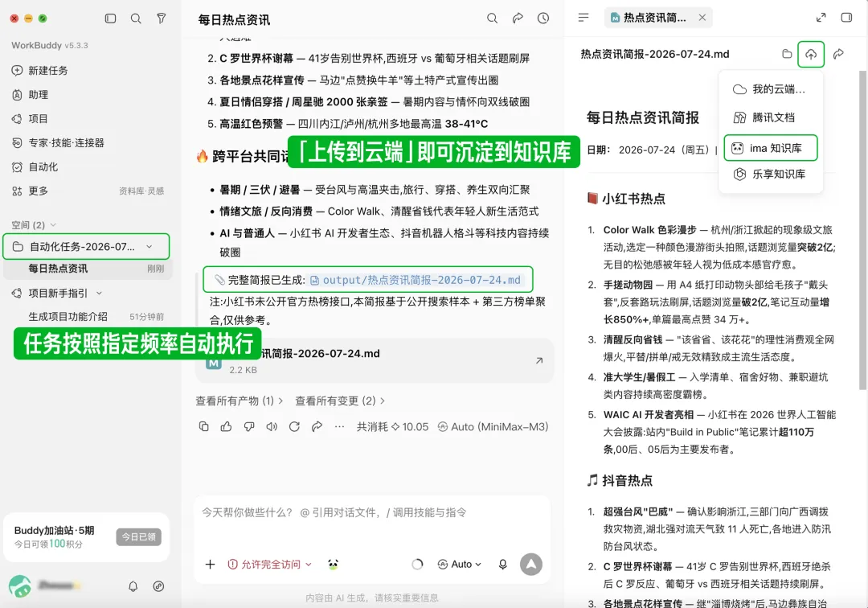The image size is (868, 608).
Task: Toggle the sidebar panel icon
Action: [x=111, y=18]
